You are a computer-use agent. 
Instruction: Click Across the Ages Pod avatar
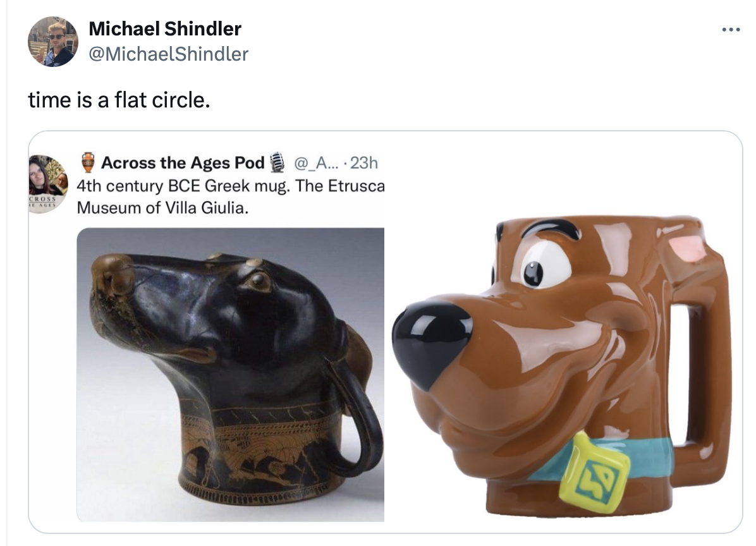pyautogui.click(x=48, y=184)
